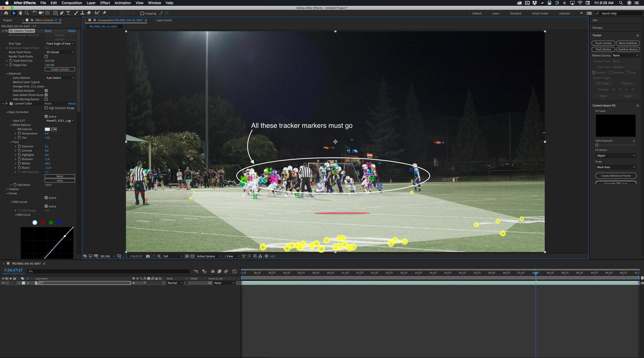Select the Zoom tool
Screen dimensions: 644x358
[x=27, y=13]
